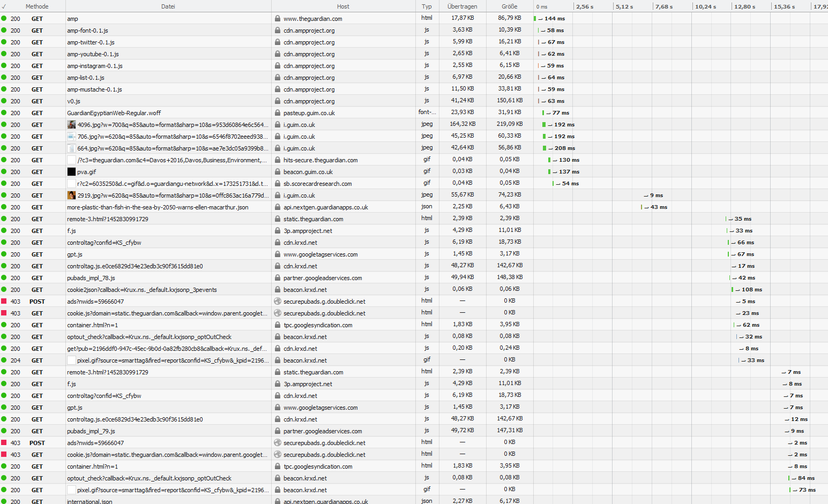Click the 164,32 KB transferred value
This screenshot has height=504, width=828.
463,124
